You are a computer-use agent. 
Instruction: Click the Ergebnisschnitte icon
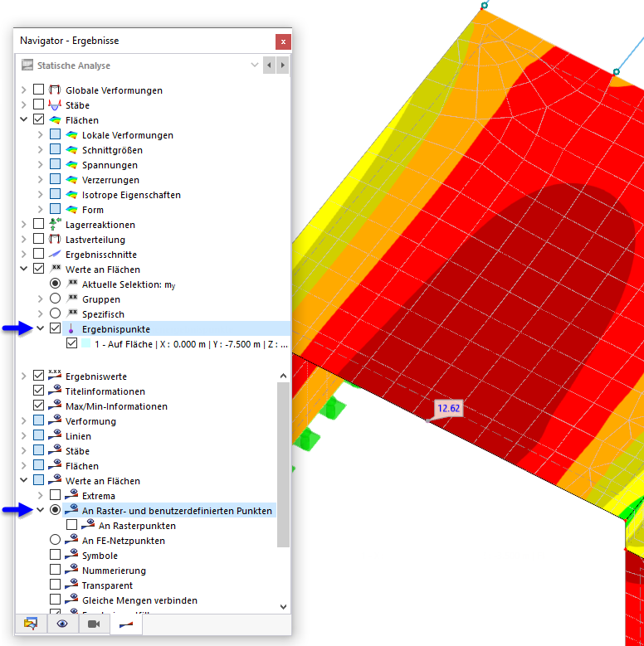point(55,255)
